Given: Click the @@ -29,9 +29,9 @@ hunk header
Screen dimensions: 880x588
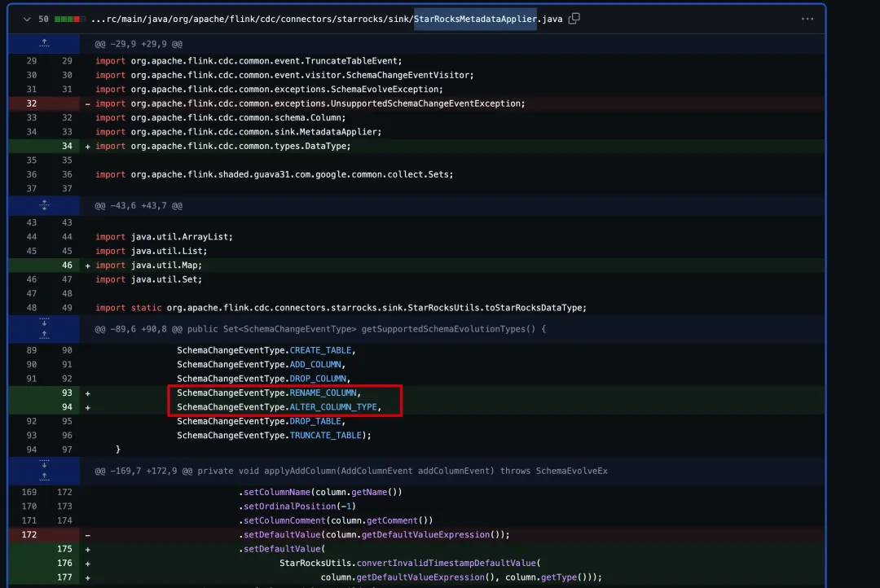Looking at the screenshot, I should click(x=139, y=44).
